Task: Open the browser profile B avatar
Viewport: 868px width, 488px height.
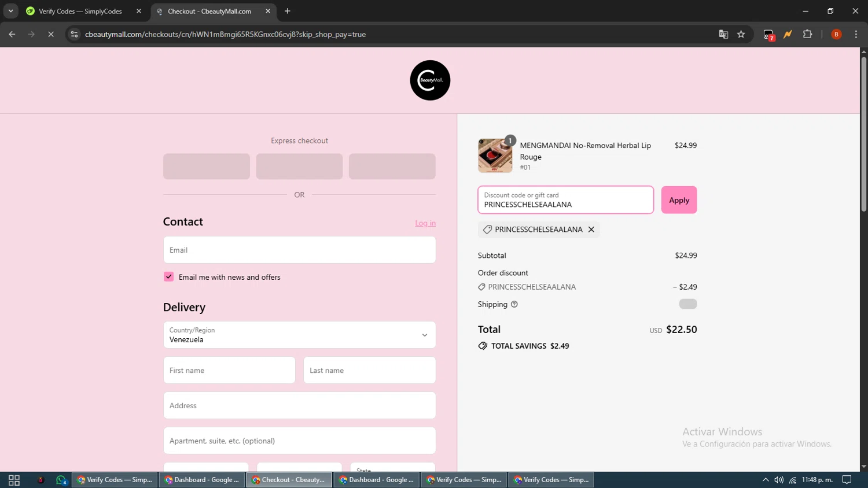Action: (x=836, y=34)
